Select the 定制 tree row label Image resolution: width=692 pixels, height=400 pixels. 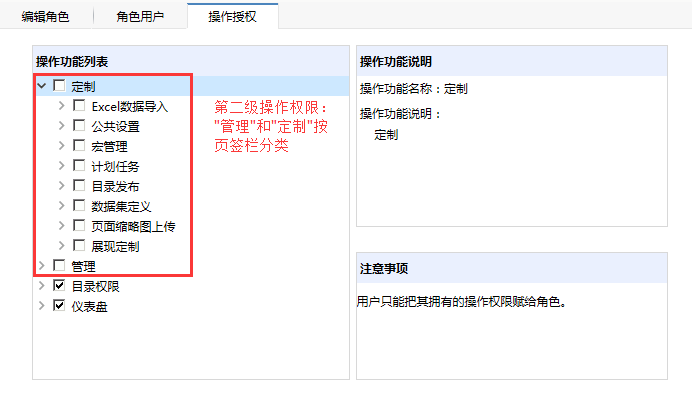tap(83, 87)
